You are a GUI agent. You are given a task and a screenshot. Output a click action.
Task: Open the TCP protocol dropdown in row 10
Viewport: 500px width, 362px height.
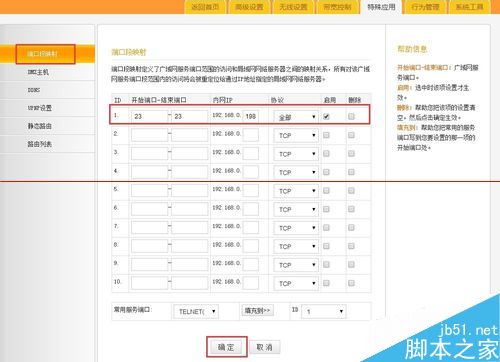pyautogui.click(x=296, y=283)
